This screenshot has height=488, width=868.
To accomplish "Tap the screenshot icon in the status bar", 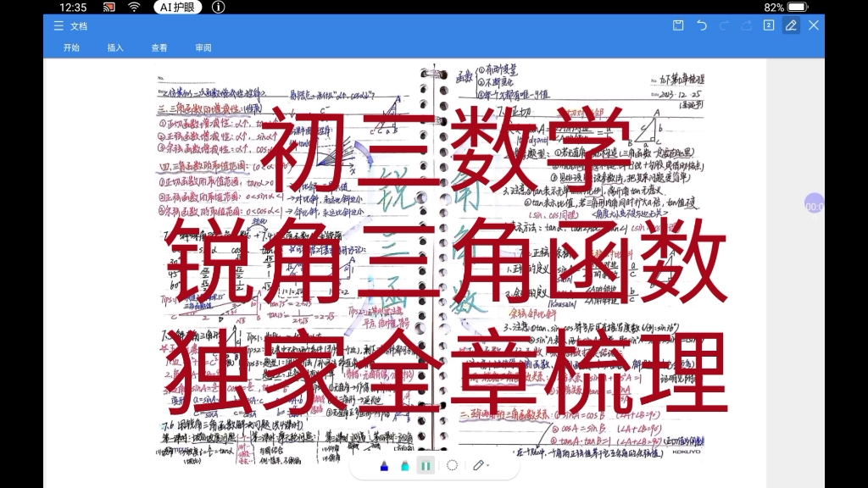I will [x=108, y=8].
